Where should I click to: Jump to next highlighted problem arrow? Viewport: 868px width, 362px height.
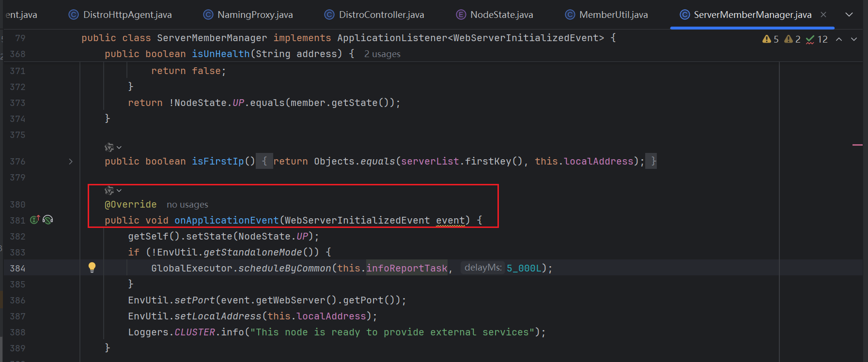pyautogui.click(x=854, y=39)
